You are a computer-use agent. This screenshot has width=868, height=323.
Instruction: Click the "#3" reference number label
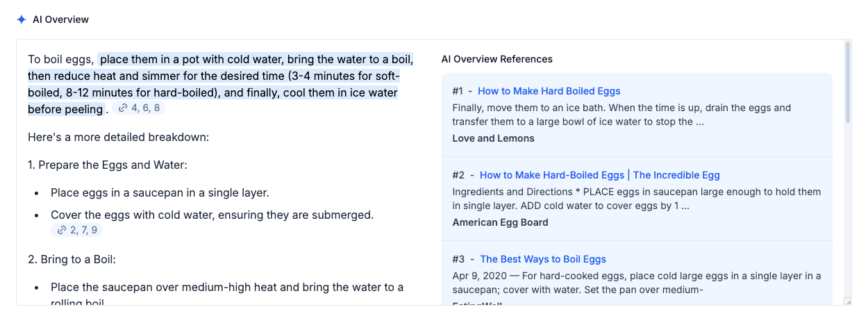[458, 259]
